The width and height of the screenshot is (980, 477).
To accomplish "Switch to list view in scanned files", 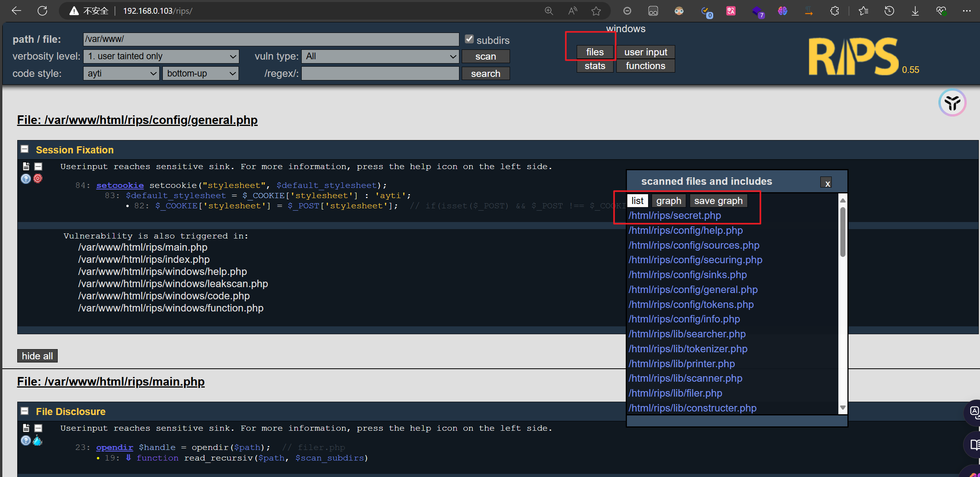I will pos(637,200).
